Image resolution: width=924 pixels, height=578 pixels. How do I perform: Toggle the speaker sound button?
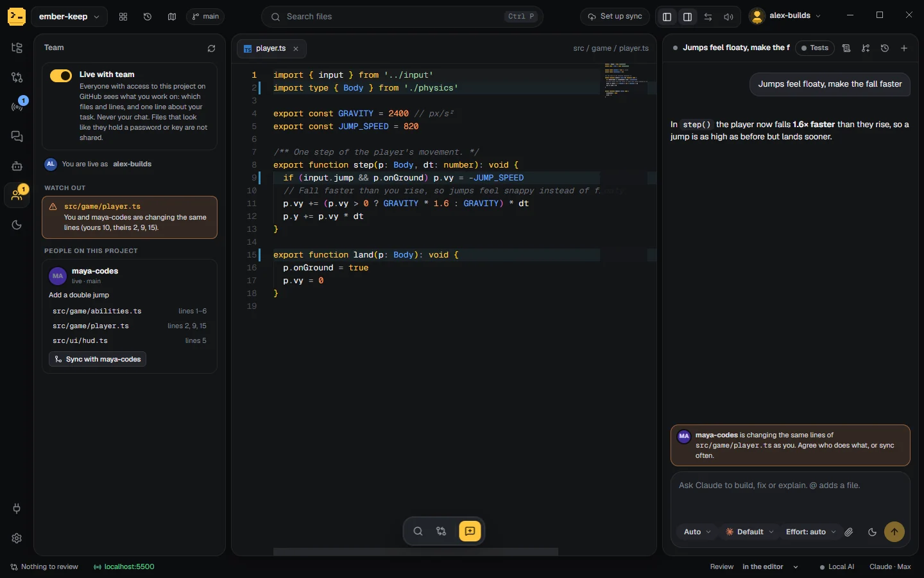(728, 17)
